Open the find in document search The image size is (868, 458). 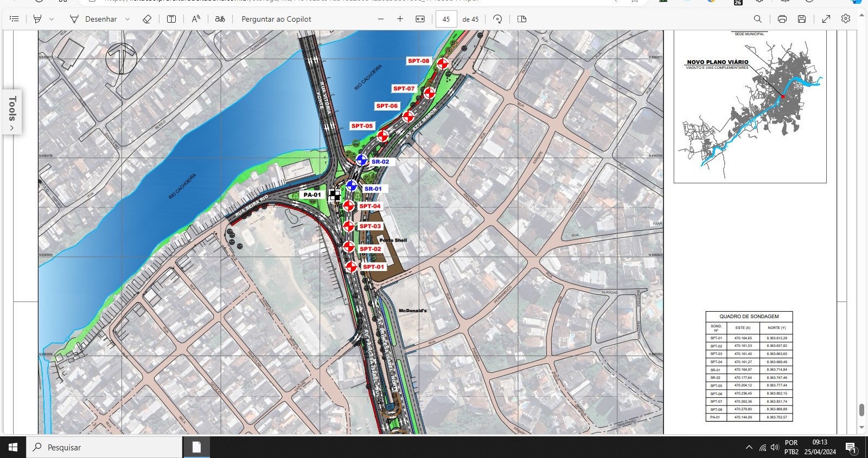click(758, 19)
